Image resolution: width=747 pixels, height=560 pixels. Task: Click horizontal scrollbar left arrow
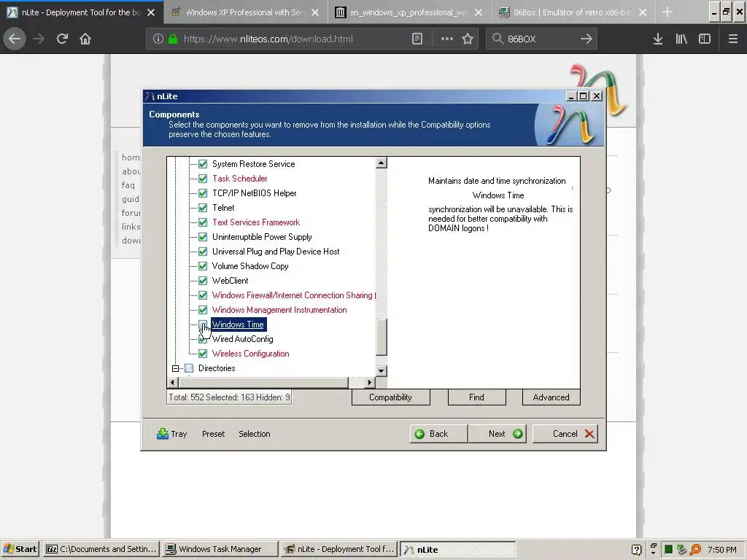[172, 382]
